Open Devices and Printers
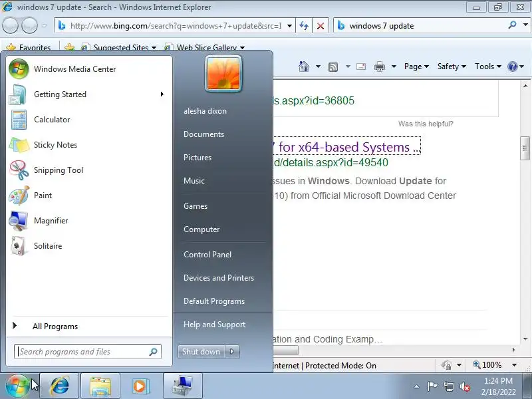 [219, 278]
